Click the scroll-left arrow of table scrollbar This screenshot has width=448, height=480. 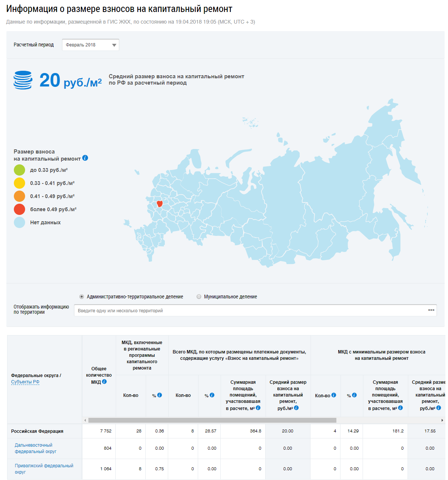click(x=85, y=420)
